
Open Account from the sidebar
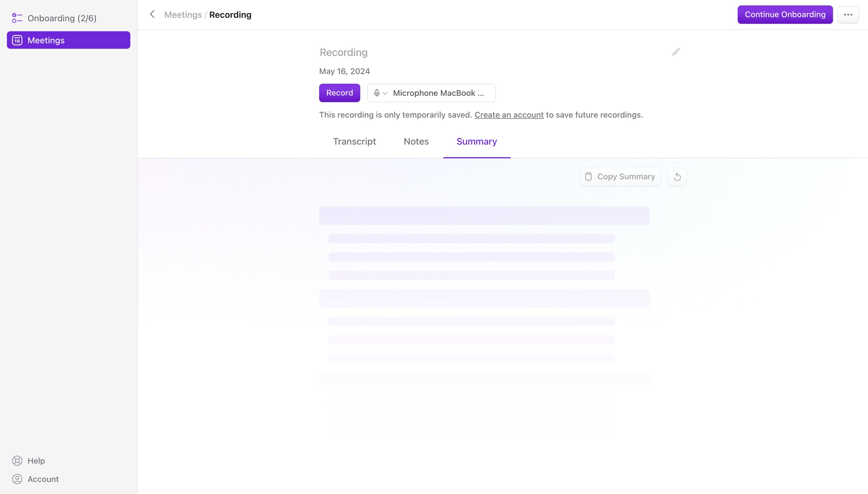(x=35, y=479)
